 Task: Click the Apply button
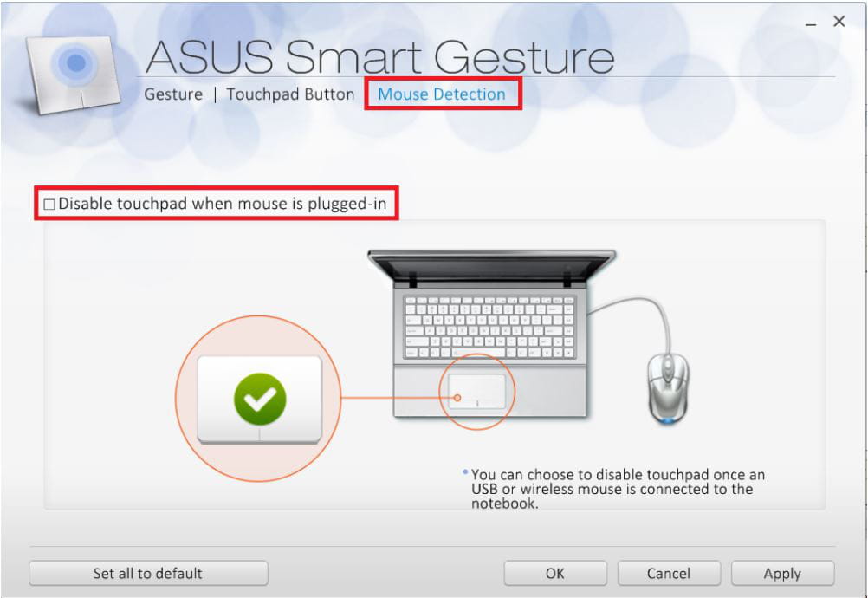point(782,573)
